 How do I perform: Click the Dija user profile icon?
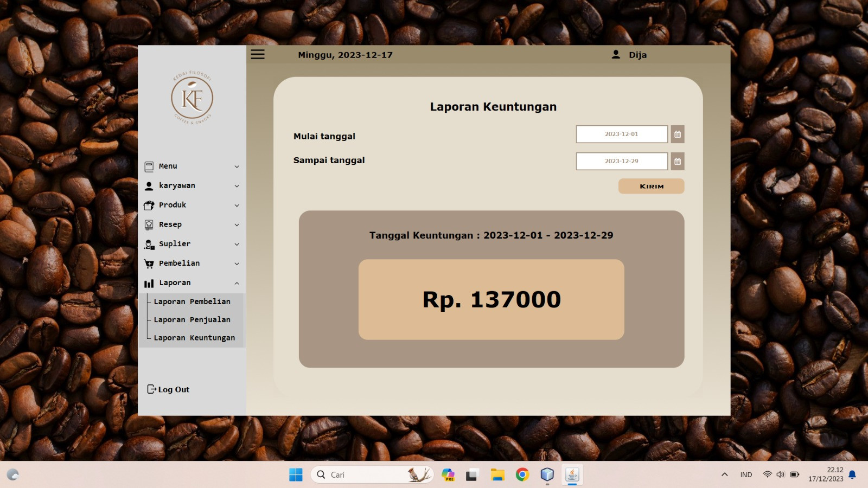coord(616,54)
